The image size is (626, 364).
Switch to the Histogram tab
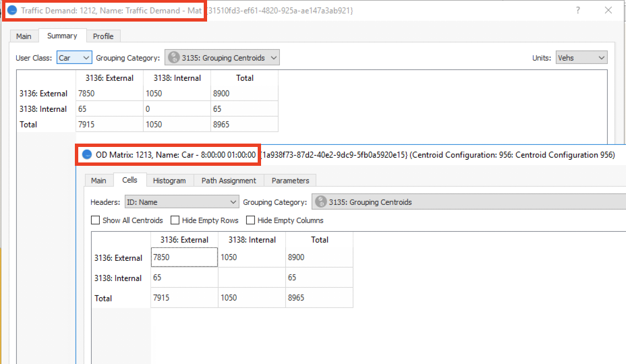(x=169, y=181)
